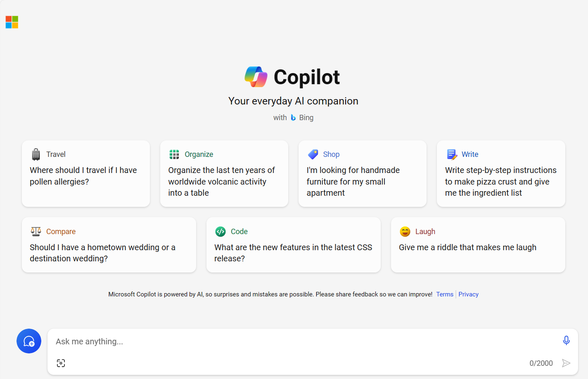Click the Microsoft logo icon
Image resolution: width=588 pixels, height=379 pixels.
click(x=12, y=22)
